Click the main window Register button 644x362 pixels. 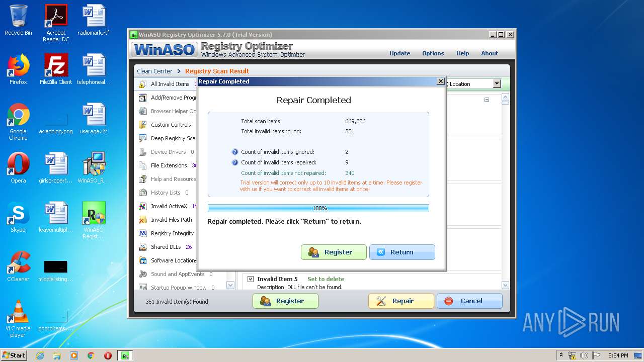(285, 301)
